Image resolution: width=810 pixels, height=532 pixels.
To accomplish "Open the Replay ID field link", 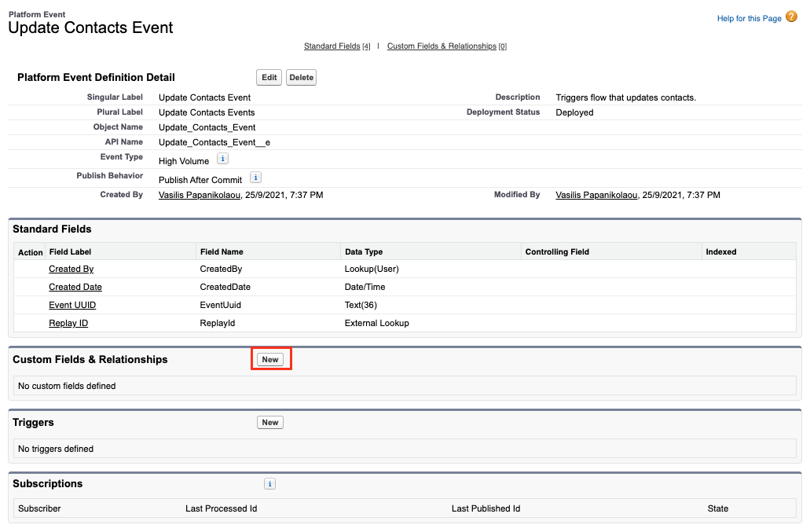I will pyautogui.click(x=68, y=323).
